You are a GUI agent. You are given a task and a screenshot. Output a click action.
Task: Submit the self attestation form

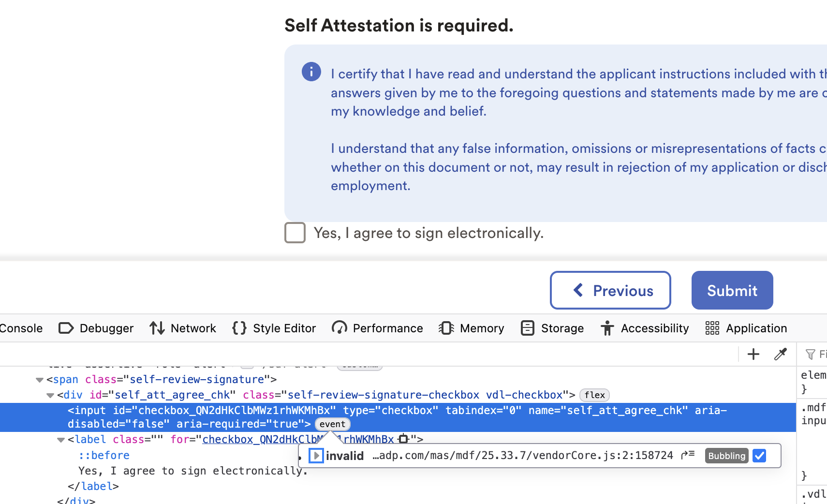732,290
